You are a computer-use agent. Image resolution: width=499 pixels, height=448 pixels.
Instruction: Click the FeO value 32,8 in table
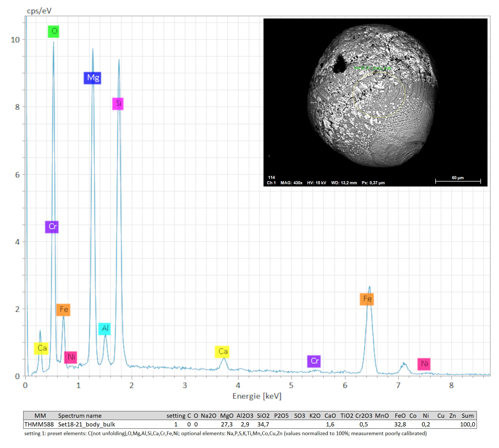click(x=400, y=424)
